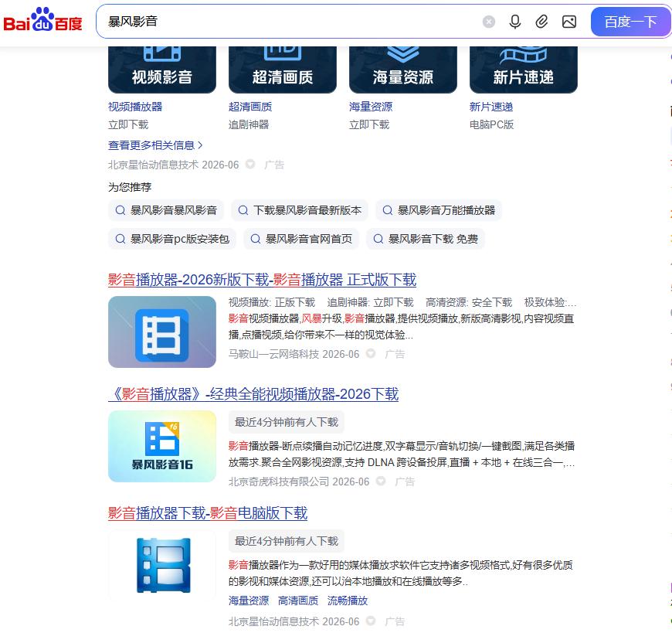Open the 新片速递 banner card
672x633 pixels.
[523, 70]
